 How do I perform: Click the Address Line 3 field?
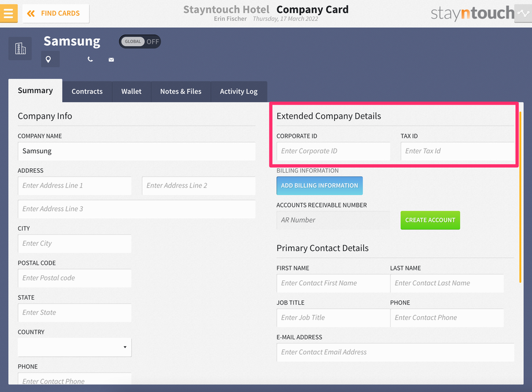coord(136,209)
